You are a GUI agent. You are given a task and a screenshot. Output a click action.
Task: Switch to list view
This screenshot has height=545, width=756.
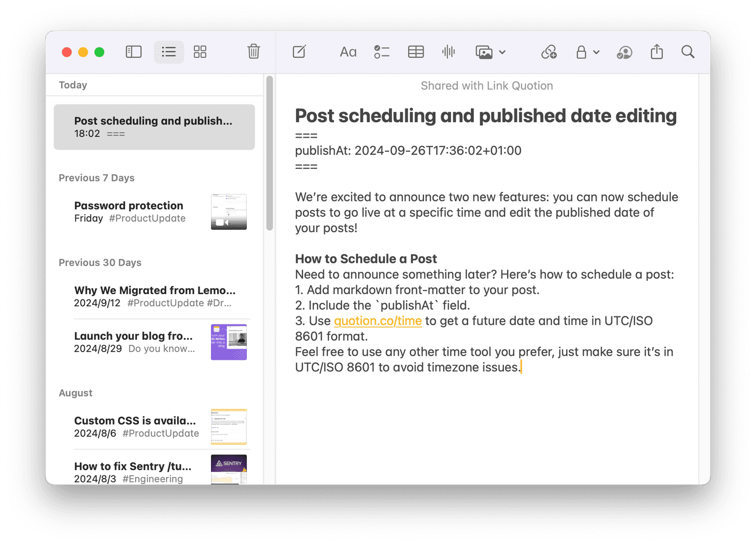(169, 52)
